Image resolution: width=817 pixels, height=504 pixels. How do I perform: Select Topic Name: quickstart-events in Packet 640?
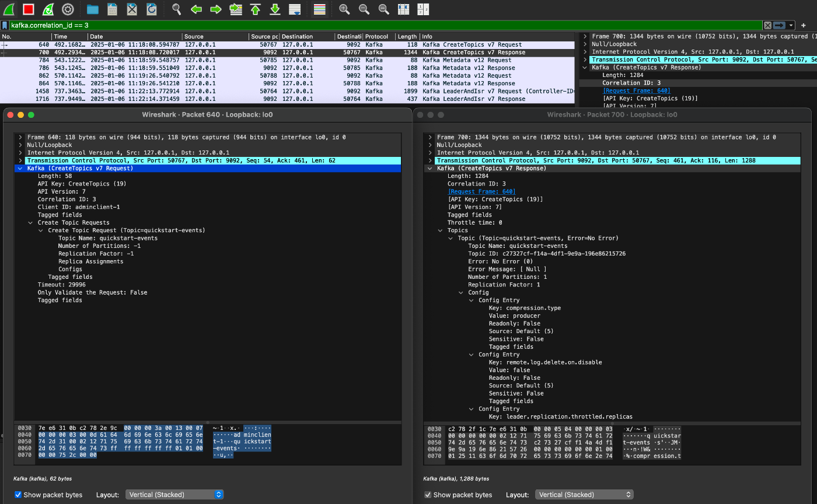tap(108, 238)
